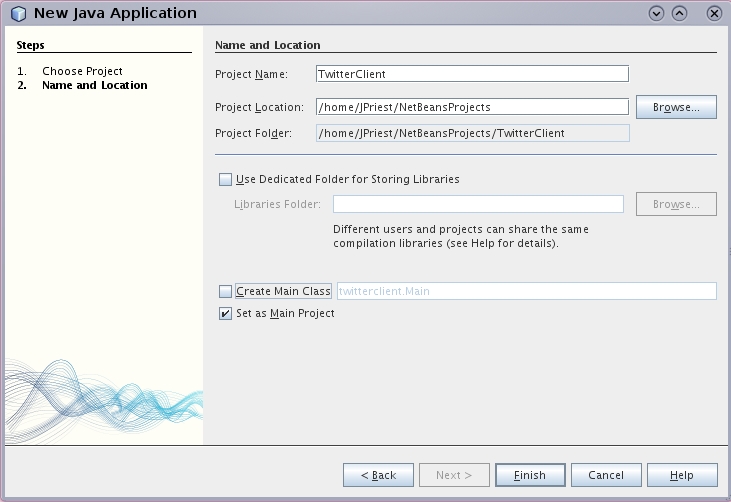Click the NetBeans cube icon in title bar
The height and width of the screenshot is (502, 731).
point(18,14)
